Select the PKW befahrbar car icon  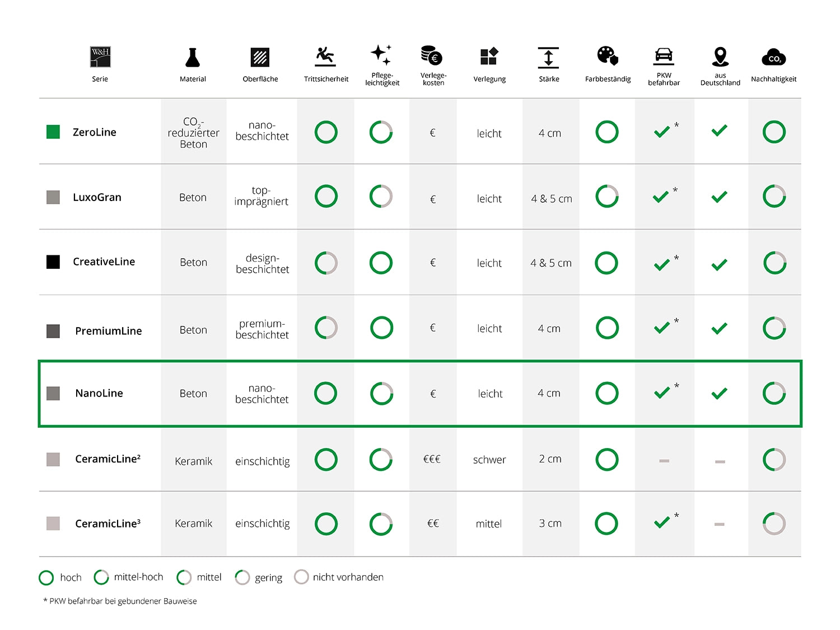click(664, 55)
